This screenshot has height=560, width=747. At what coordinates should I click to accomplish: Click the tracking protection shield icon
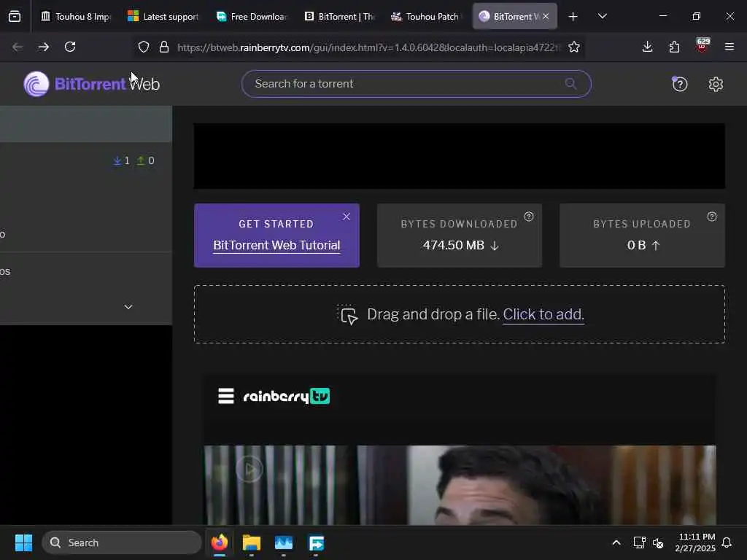point(144,47)
